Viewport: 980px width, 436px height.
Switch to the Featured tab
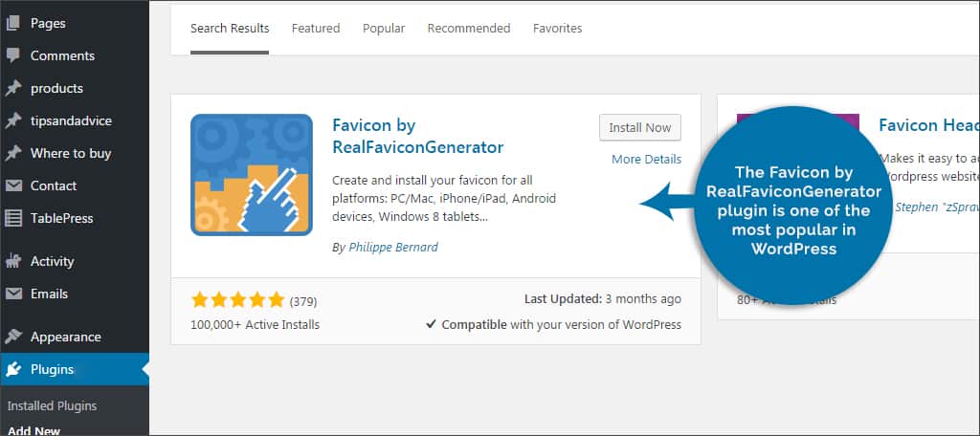coord(316,29)
